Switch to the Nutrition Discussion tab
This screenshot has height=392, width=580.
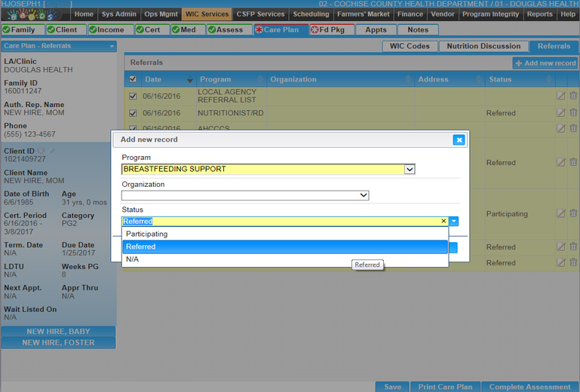coord(483,46)
